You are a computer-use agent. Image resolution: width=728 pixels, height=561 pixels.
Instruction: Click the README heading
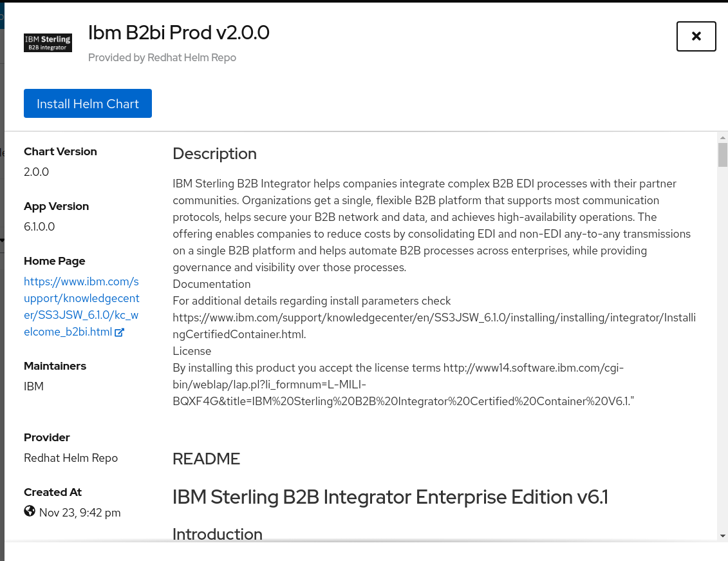tap(206, 459)
